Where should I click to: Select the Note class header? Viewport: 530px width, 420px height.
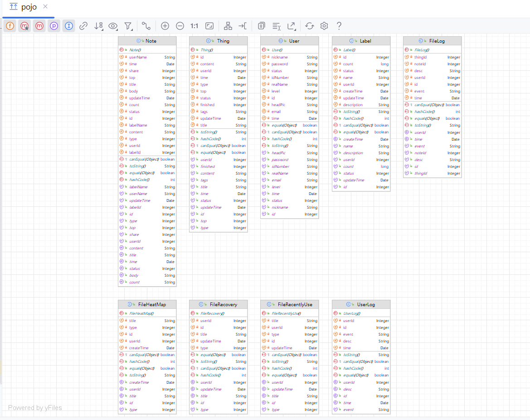click(147, 41)
